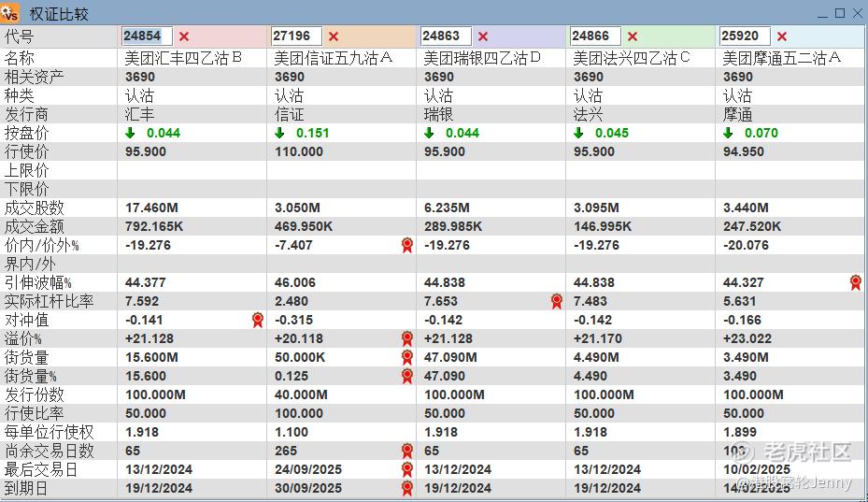Click the warrant name 美团法兴四乙沽C

(x=633, y=58)
